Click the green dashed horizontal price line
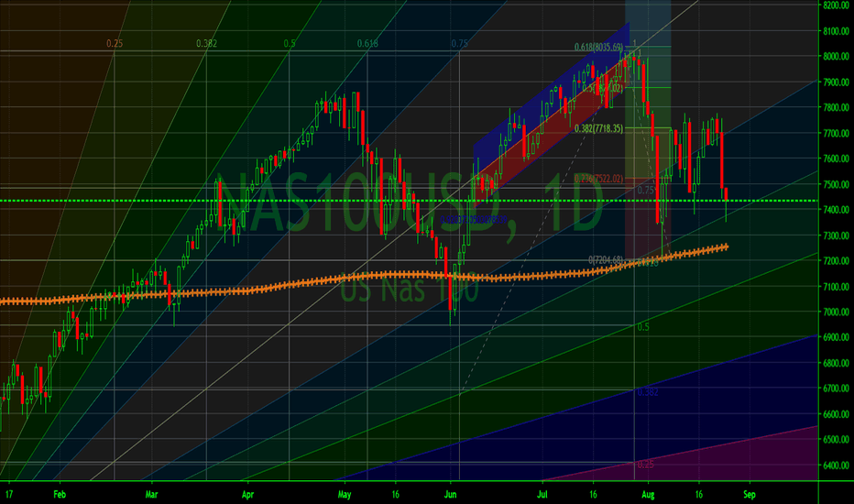The height and width of the screenshot is (504, 854). [x=409, y=201]
